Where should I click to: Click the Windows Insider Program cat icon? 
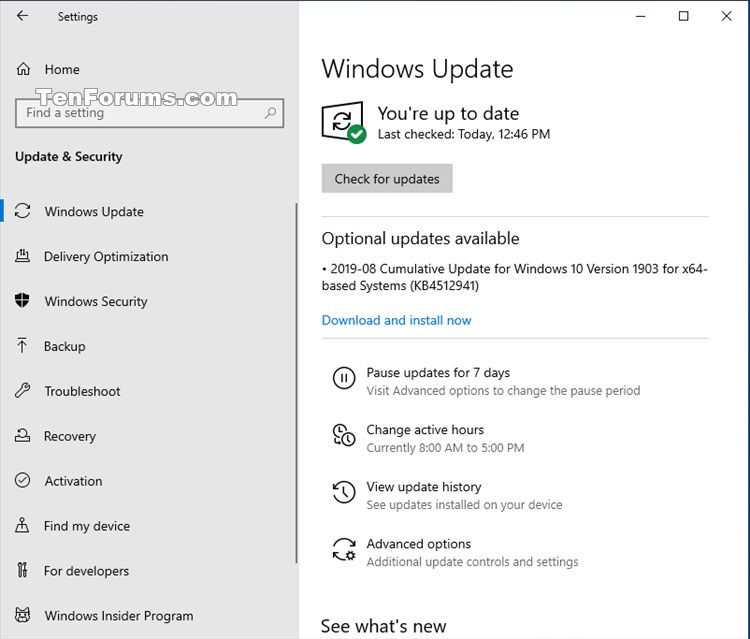coord(22,615)
